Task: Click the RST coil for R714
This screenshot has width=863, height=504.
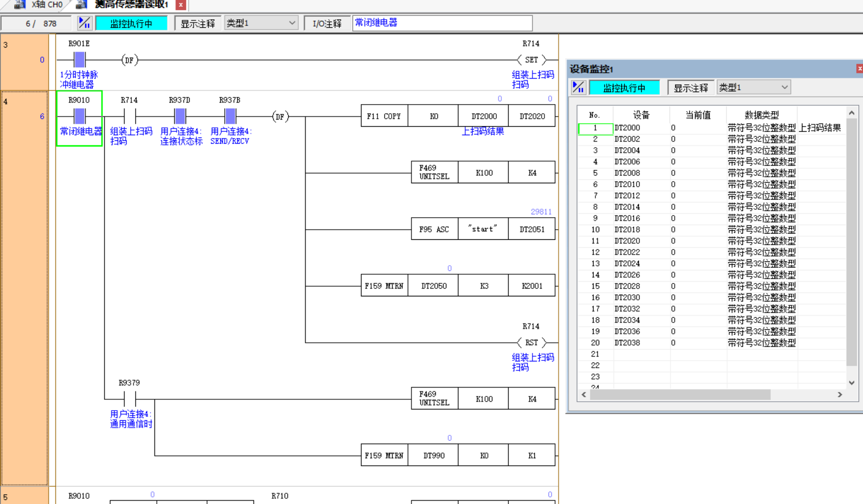Action: [531, 343]
